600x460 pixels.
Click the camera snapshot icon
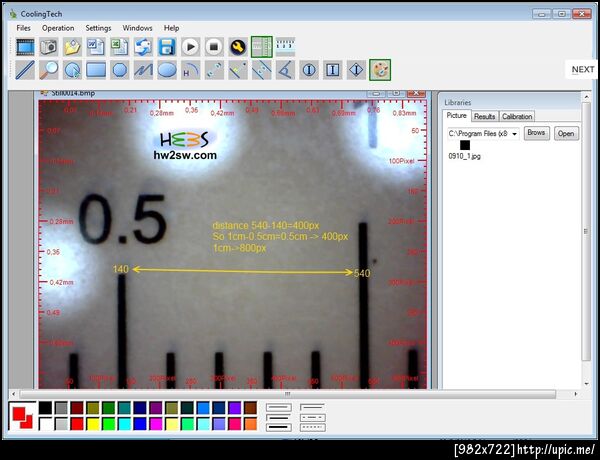(x=49, y=47)
